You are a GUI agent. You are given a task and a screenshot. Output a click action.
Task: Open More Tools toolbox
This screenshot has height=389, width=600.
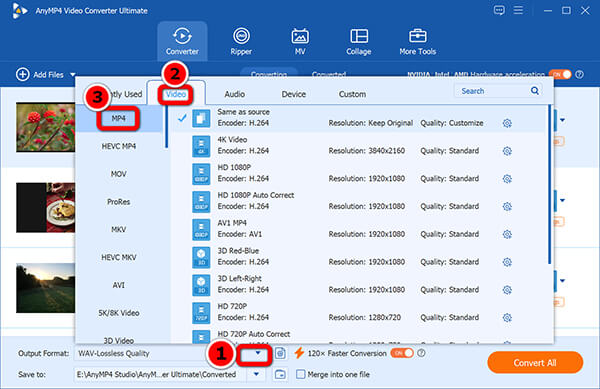(x=417, y=41)
